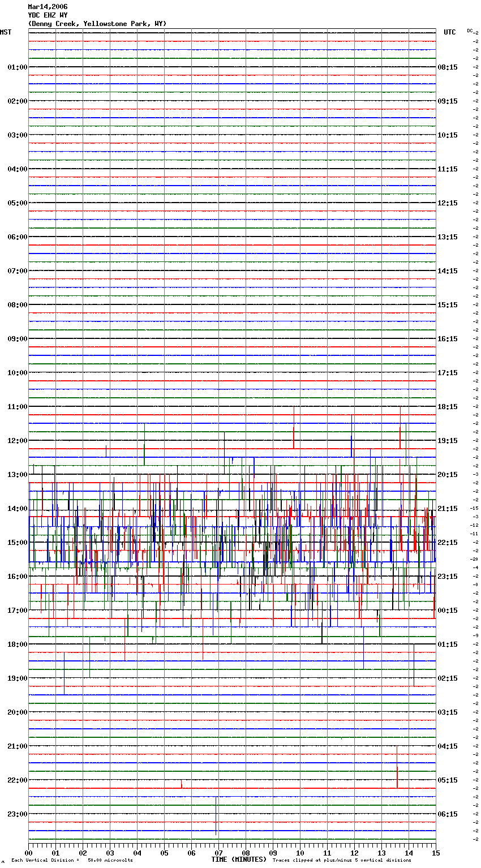
Task: Select the 12:00 MST time label
Action: pyautogui.click(x=18, y=441)
